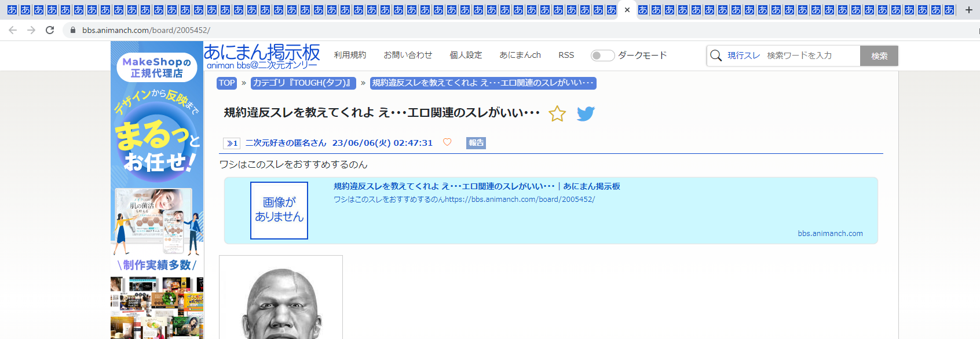Close the active browser tab
This screenshot has height=339, width=980.
click(627, 10)
